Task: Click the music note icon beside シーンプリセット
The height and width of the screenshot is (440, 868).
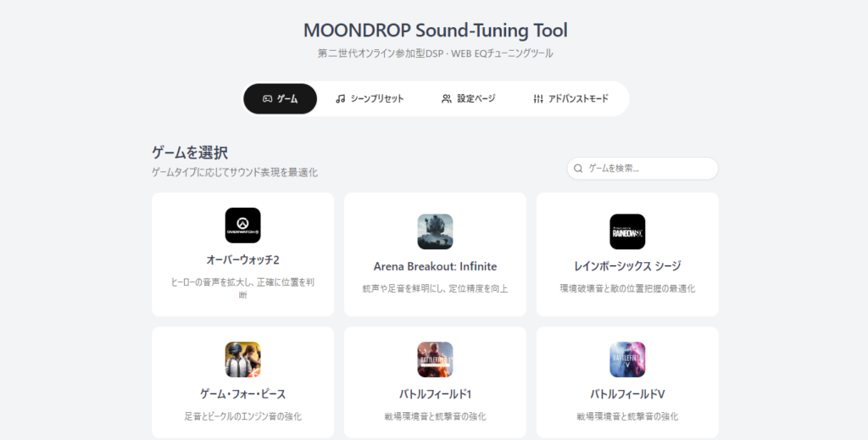Action: [x=341, y=98]
